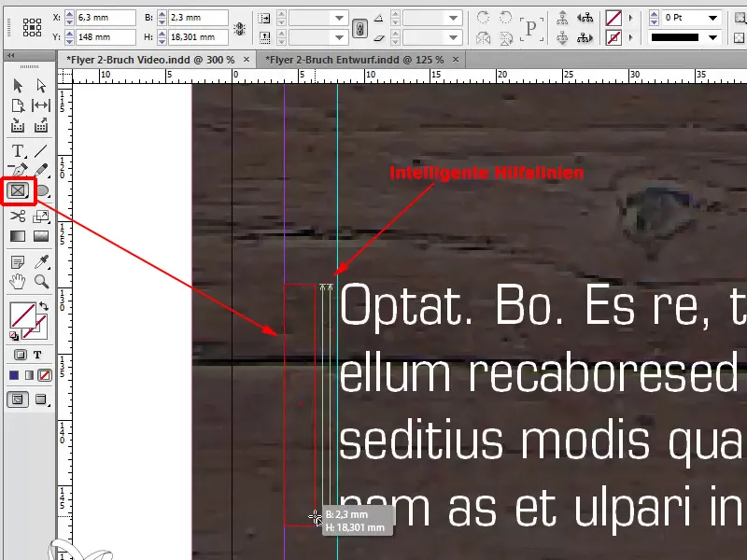Select the Gradient Feather tool
The height and width of the screenshot is (560, 747).
41,236
